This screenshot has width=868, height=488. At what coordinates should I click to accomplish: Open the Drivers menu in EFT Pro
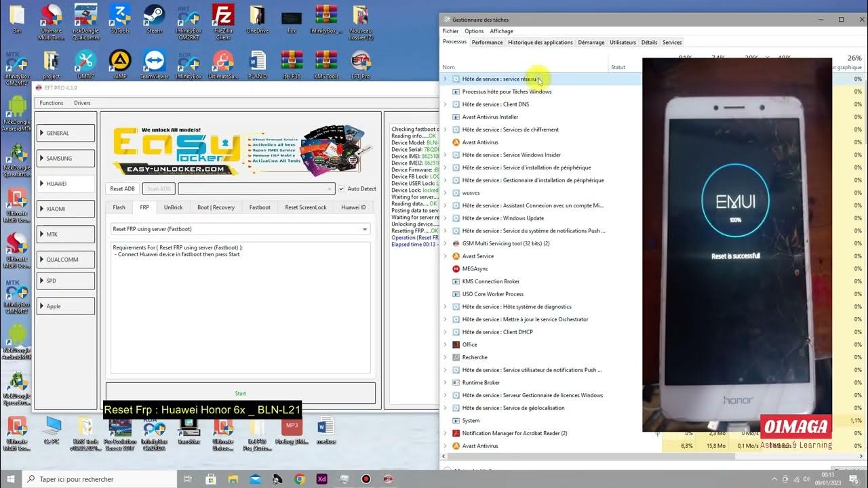coord(82,103)
